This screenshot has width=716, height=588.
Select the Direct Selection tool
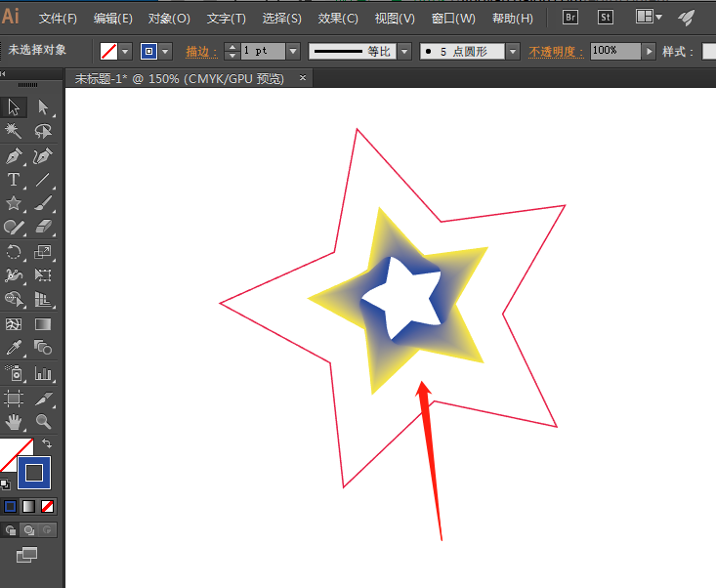[43, 107]
